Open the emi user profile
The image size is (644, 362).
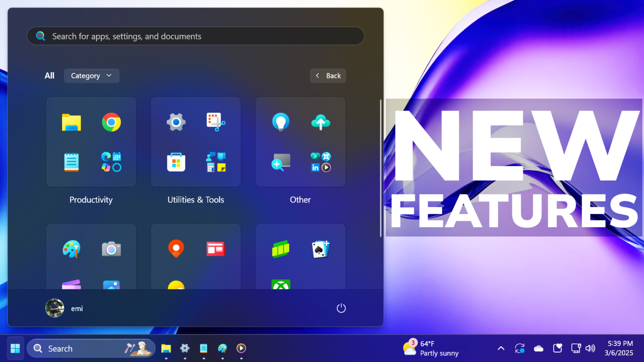pyautogui.click(x=64, y=308)
